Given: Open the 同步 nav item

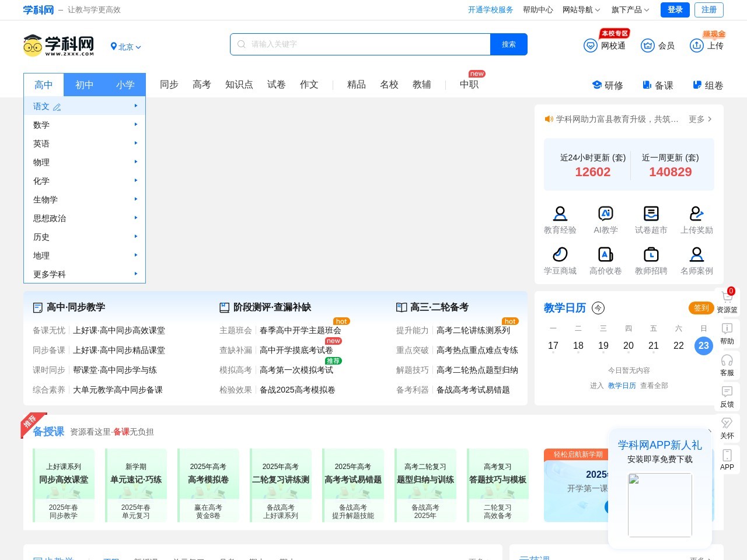Looking at the screenshot, I should [169, 85].
